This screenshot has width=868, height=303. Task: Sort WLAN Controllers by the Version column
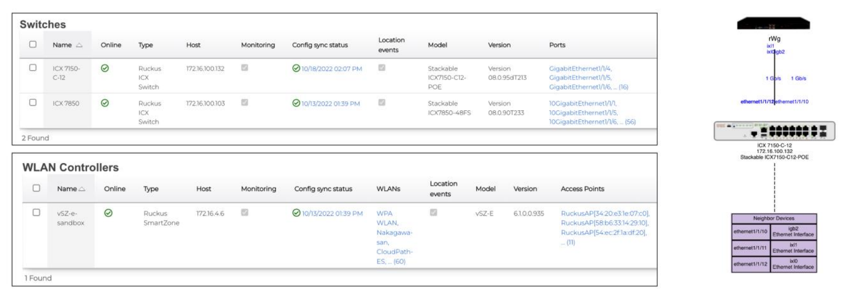[525, 189]
